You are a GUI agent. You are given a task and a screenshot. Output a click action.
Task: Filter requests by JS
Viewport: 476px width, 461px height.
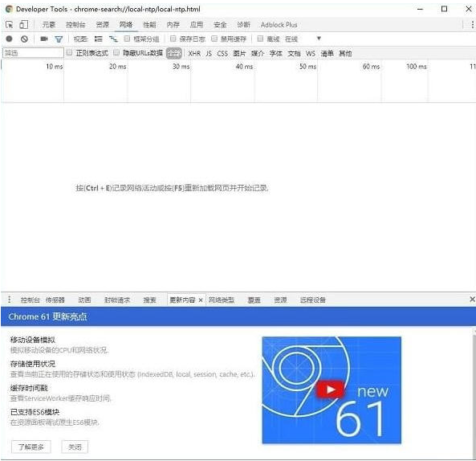coord(209,54)
